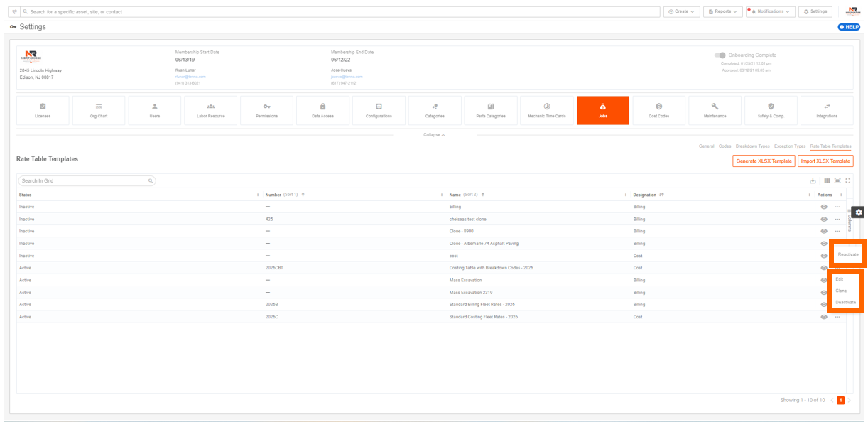Go to page 1 in pagination

point(840,401)
